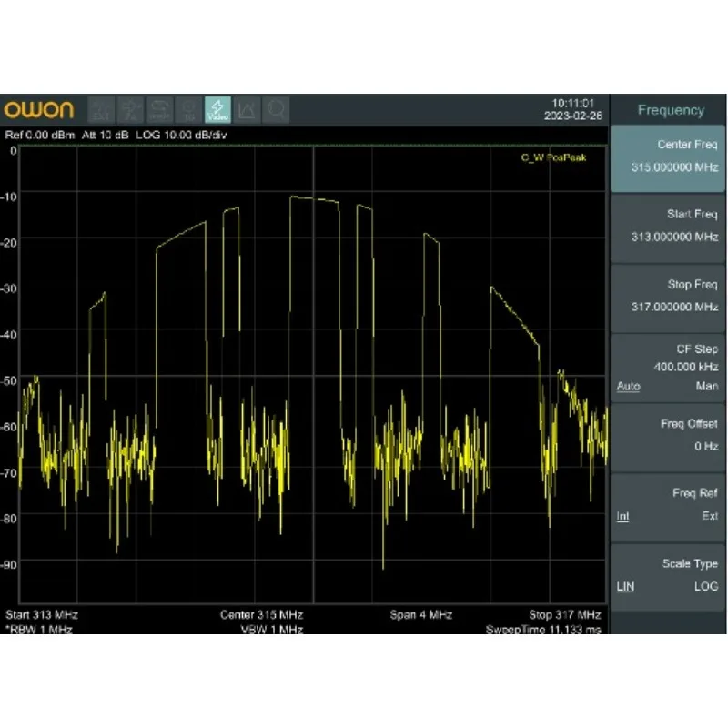728x728 pixels.
Task: Click the first dimmed EXT status icon
Action: pos(101,110)
